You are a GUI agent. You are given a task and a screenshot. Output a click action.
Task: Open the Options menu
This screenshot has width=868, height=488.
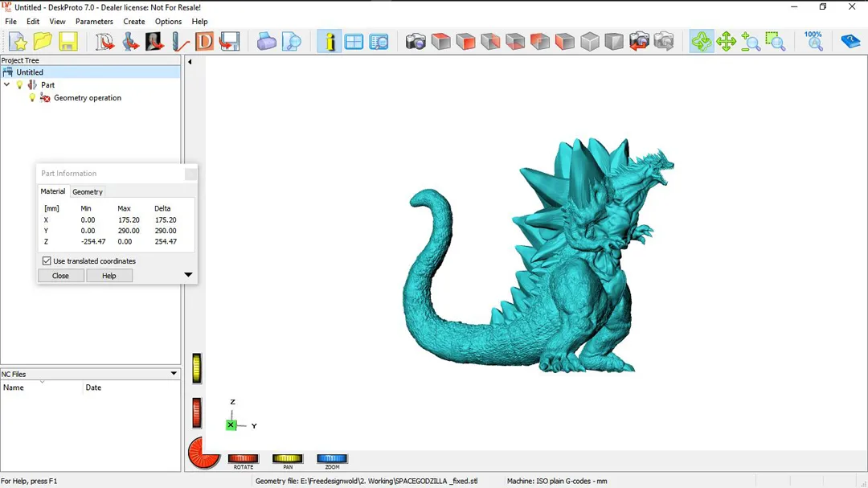168,22
